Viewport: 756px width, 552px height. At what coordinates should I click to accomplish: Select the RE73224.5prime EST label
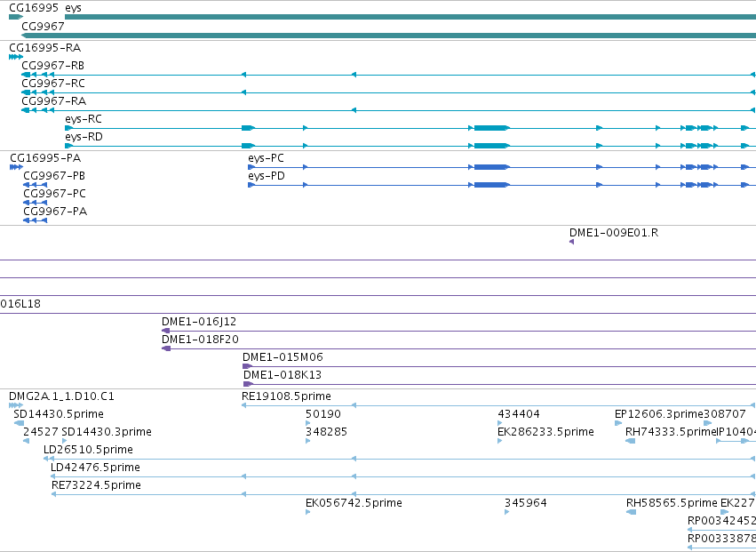pos(97,486)
